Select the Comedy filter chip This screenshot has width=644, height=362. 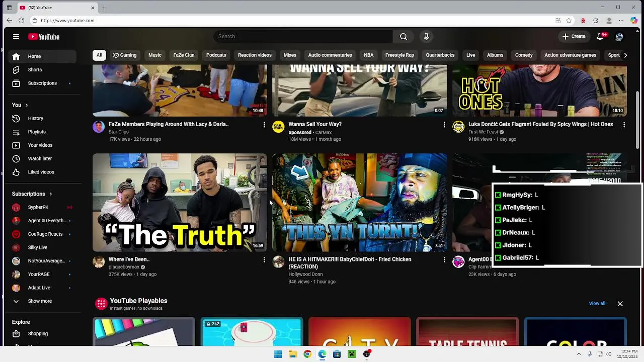coord(524,55)
